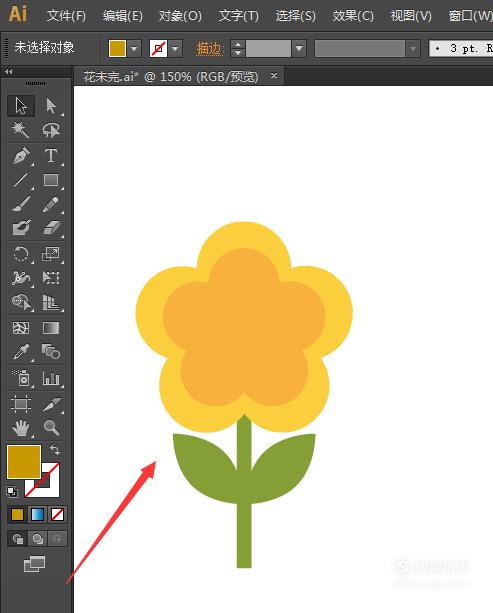
Task: Select the Eyedropper tool
Action: click(21, 352)
